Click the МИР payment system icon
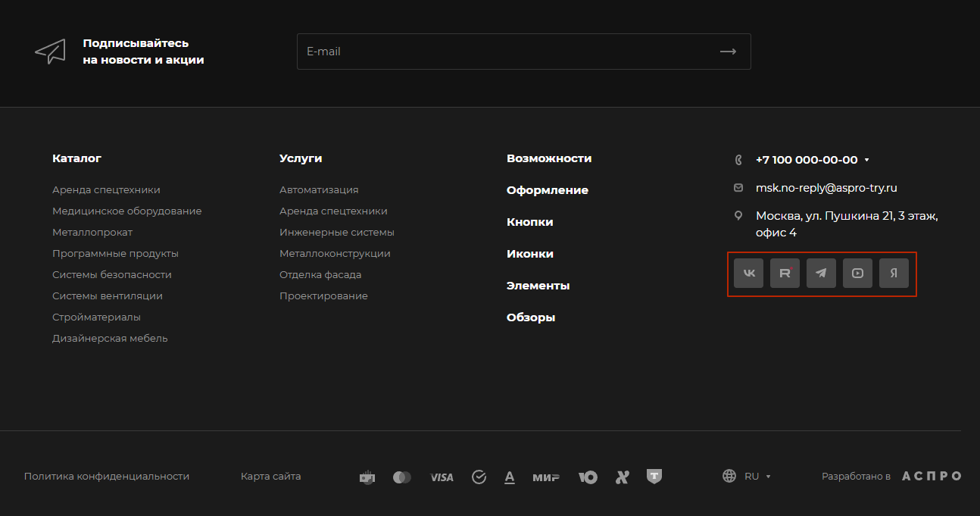 pos(545,477)
